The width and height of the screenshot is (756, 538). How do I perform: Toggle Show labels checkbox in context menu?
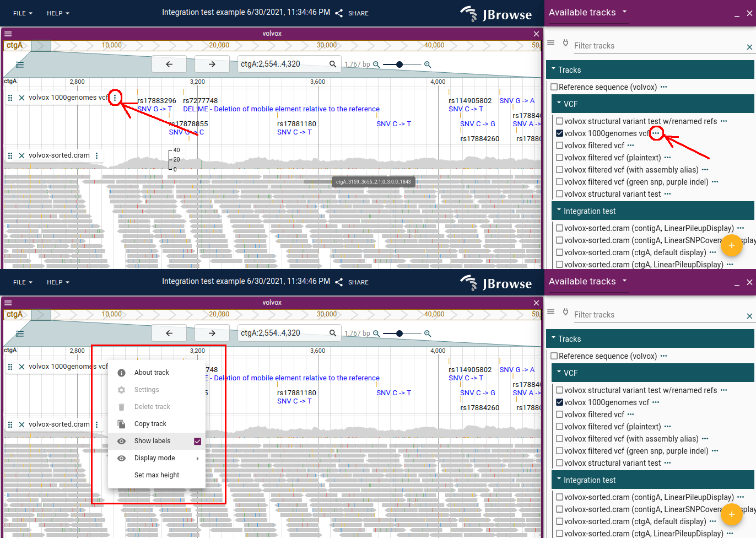(x=197, y=442)
